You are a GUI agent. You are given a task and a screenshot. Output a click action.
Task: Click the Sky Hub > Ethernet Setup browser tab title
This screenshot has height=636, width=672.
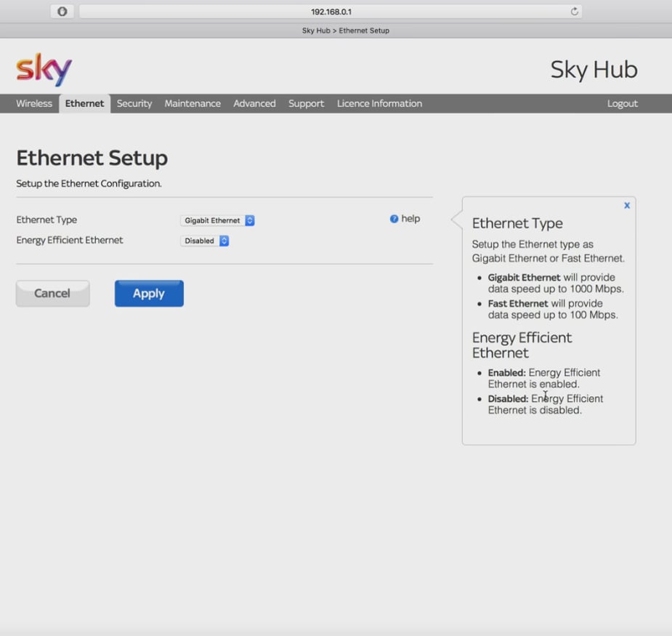[x=345, y=31]
